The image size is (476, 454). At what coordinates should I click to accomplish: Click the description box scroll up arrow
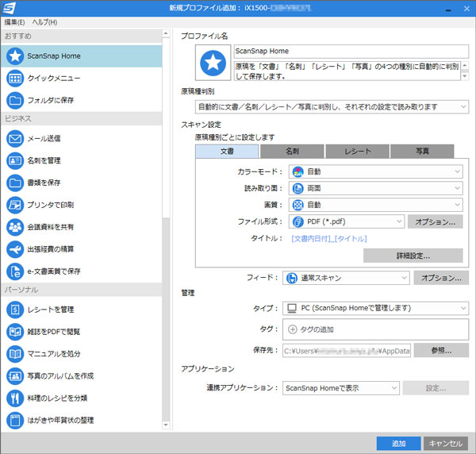pos(465,65)
